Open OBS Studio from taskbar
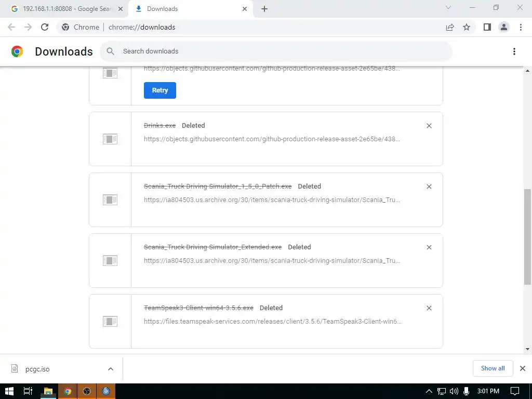 (x=87, y=391)
